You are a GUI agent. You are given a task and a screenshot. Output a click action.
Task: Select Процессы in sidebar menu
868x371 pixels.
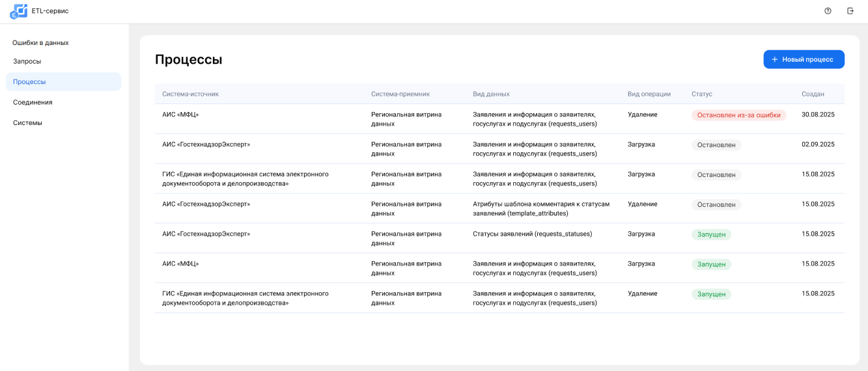pyautogui.click(x=29, y=82)
